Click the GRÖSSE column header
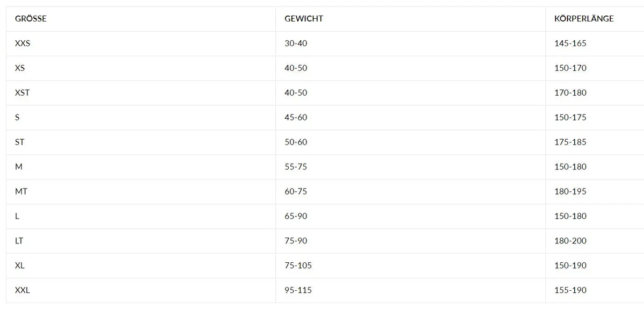Viewport: 644px width, 309px height. [31, 19]
